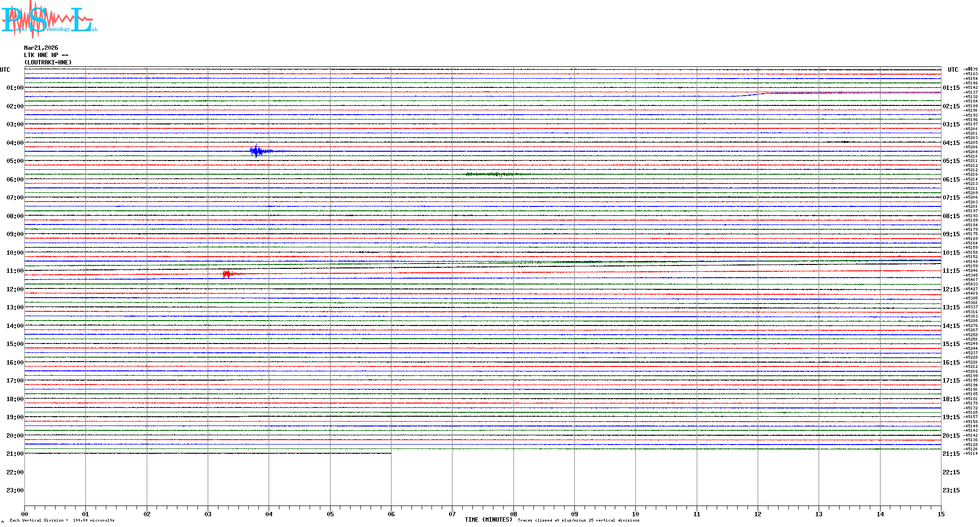Click the 03 minute axis tick
The width and height of the screenshot is (980, 527).
pos(208,514)
